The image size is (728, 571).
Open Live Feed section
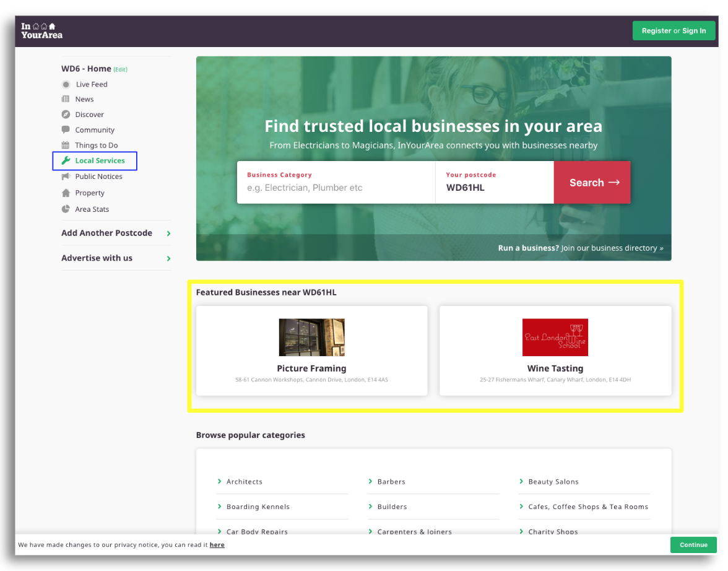click(x=92, y=84)
